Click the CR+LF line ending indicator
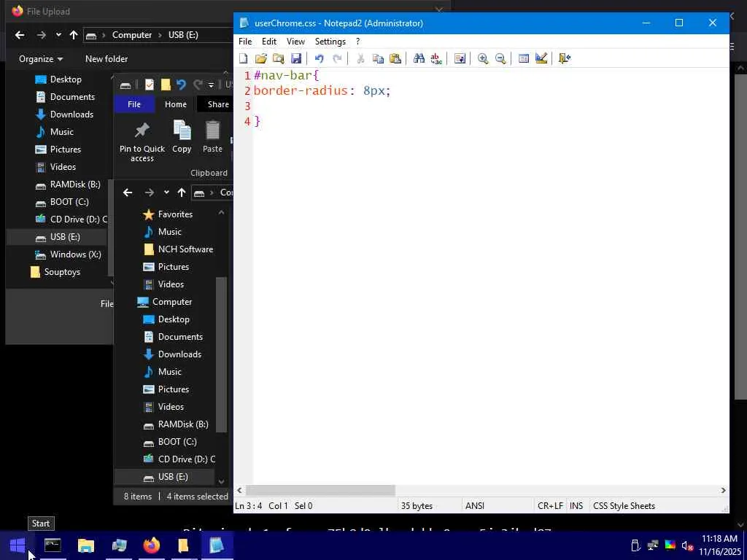The height and width of the screenshot is (560, 747). 550,506
